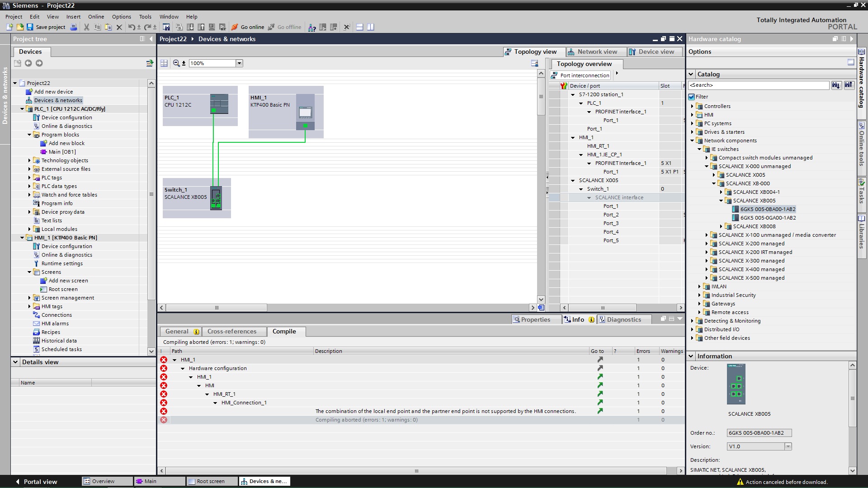Switch to the Device view tab
This screenshot has width=868, height=488.
click(656, 52)
